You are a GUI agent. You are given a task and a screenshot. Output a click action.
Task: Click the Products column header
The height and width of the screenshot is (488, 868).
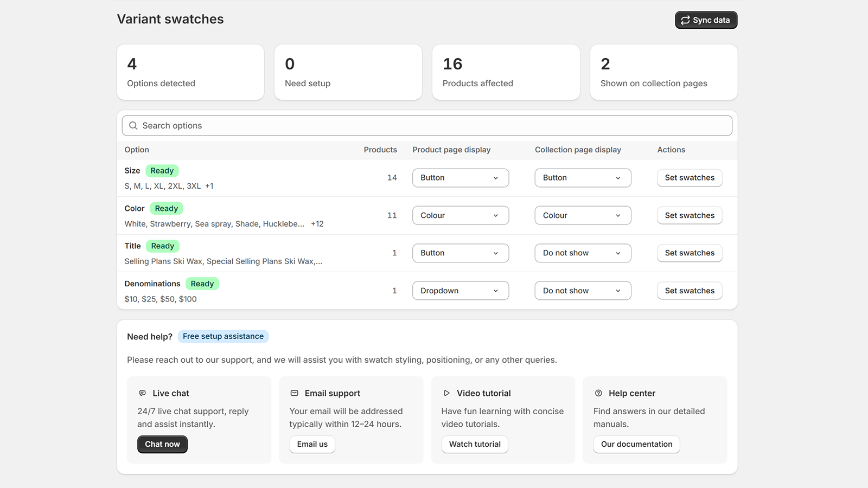[x=380, y=150]
